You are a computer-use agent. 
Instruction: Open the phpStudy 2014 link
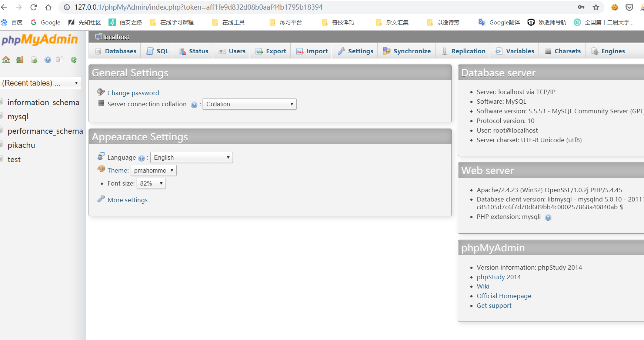click(498, 277)
